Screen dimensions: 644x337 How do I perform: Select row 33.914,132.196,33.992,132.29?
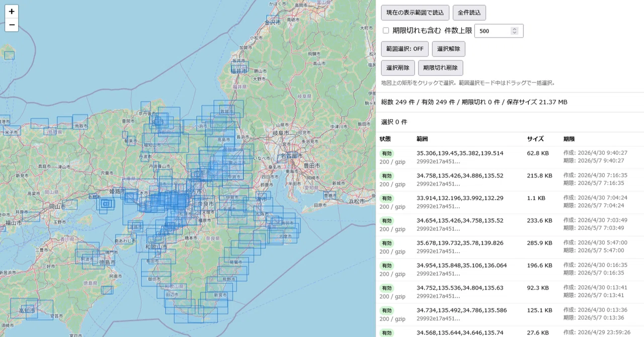(x=510, y=202)
